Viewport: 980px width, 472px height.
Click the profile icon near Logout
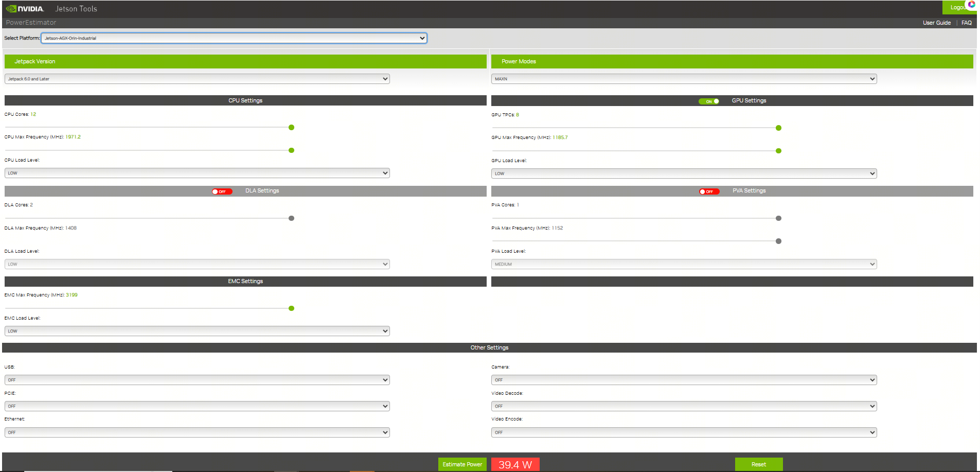click(971, 5)
